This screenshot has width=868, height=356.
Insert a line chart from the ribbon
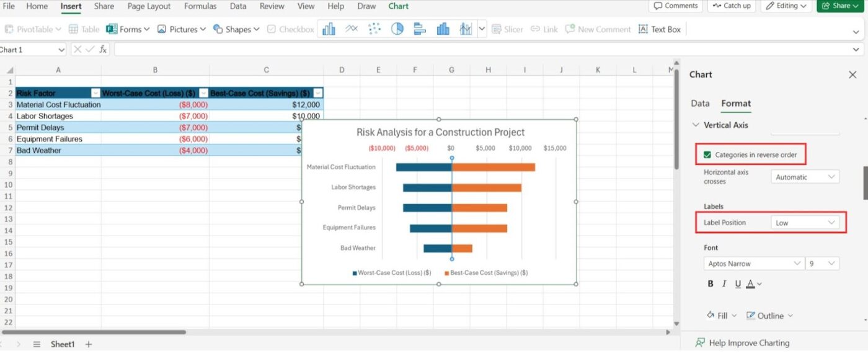click(352, 29)
